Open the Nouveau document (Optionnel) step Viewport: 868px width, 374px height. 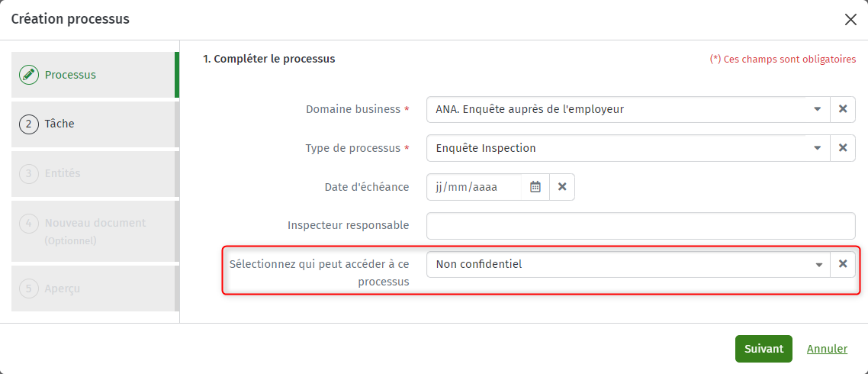pyautogui.click(x=95, y=231)
